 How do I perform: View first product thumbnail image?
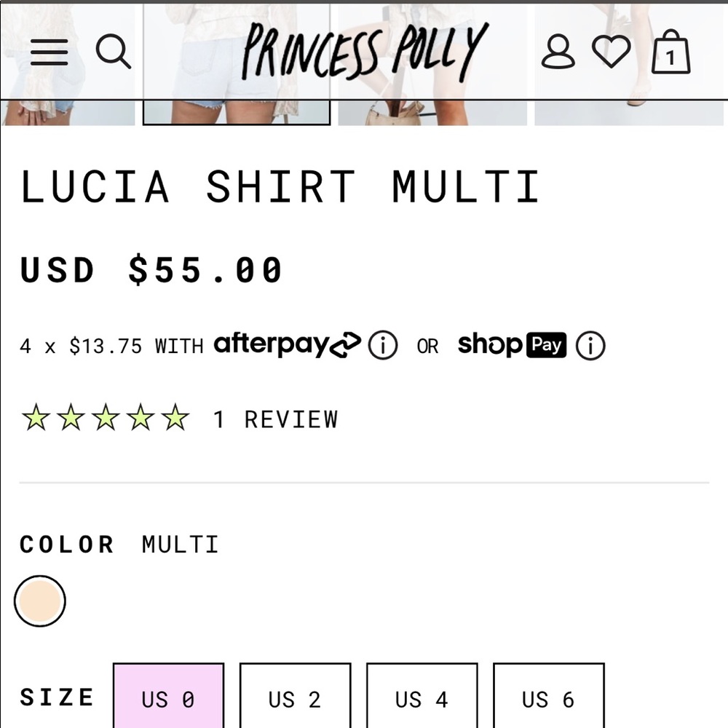(x=68, y=64)
